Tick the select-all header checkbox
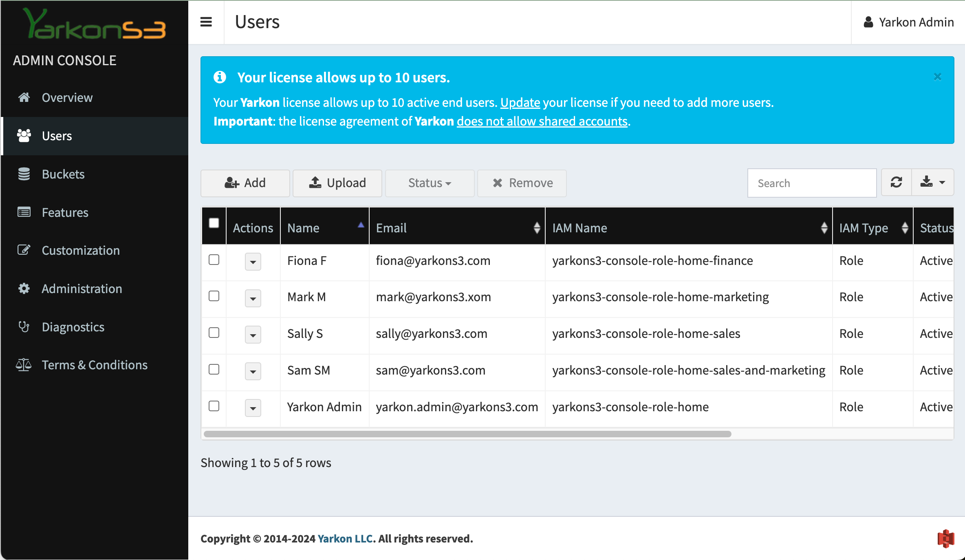This screenshot has width=965, height=560. point(214,223)
